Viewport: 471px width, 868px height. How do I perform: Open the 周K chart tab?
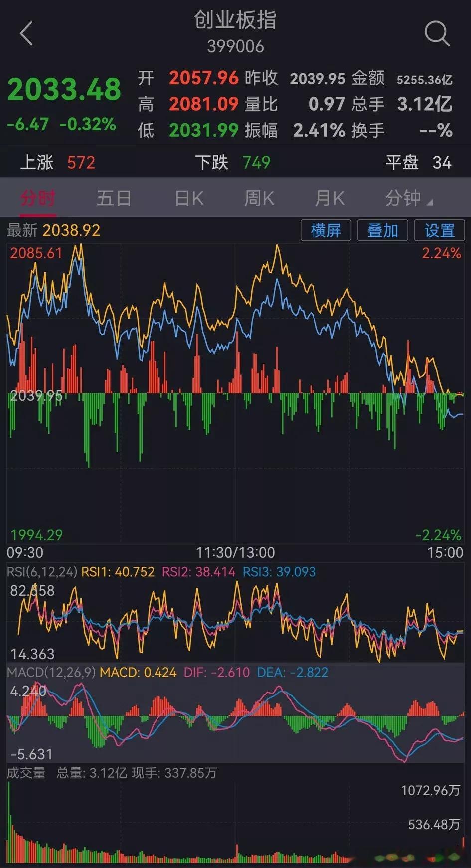pyautogui.click(x=259, y=198)
